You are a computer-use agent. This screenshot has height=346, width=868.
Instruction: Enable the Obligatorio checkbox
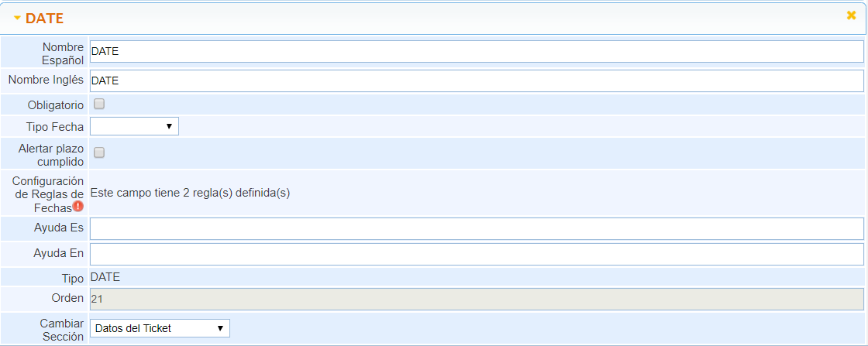pos(99,104)
